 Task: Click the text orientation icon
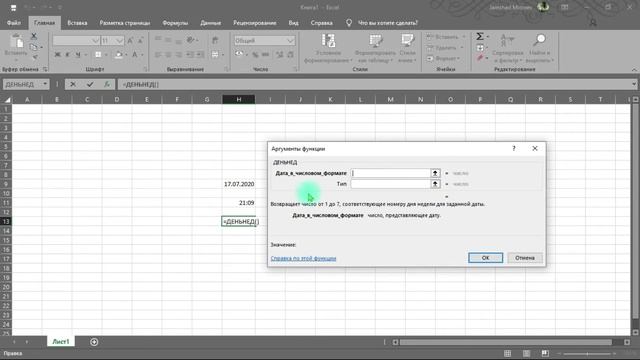click(x=190, y=40)
